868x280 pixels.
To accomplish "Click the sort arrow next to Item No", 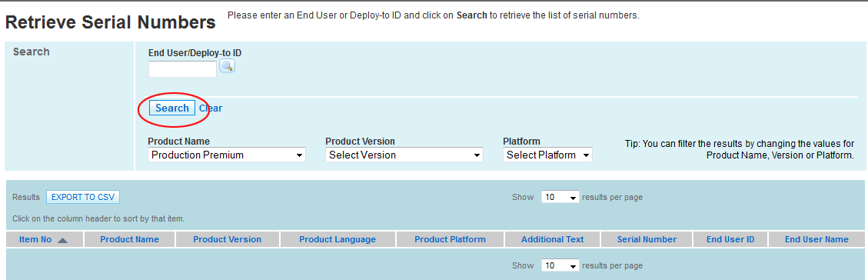I will [x=62, y=240].
